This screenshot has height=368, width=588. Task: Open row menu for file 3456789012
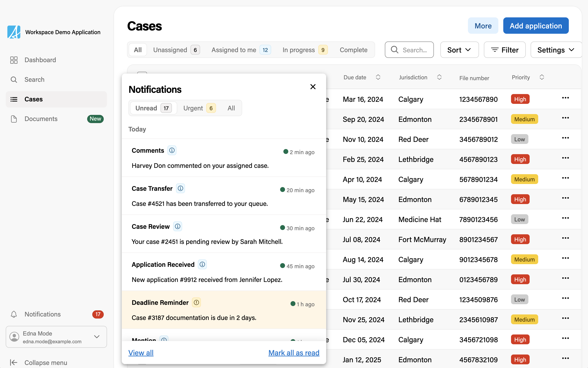click(x=565, y=138)
